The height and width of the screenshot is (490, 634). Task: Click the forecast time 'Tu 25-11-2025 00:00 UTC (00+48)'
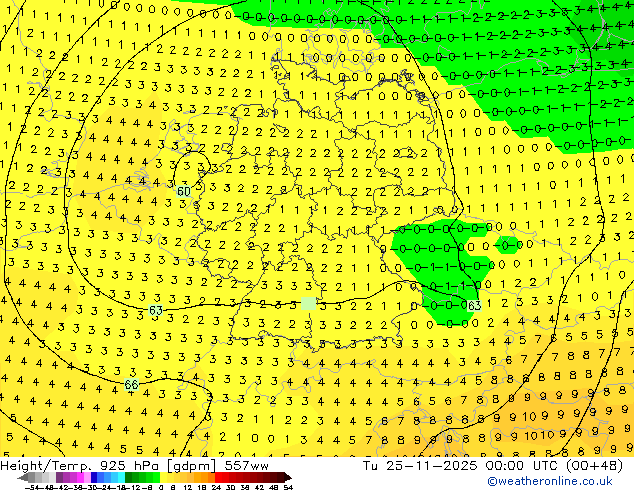pos(493,465)
